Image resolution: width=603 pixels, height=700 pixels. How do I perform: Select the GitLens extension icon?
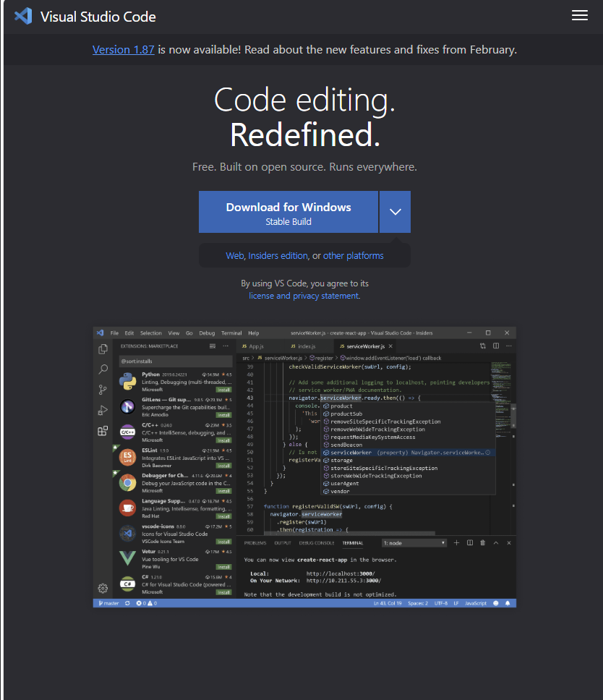pyautogui.click(x=128, y=406)
